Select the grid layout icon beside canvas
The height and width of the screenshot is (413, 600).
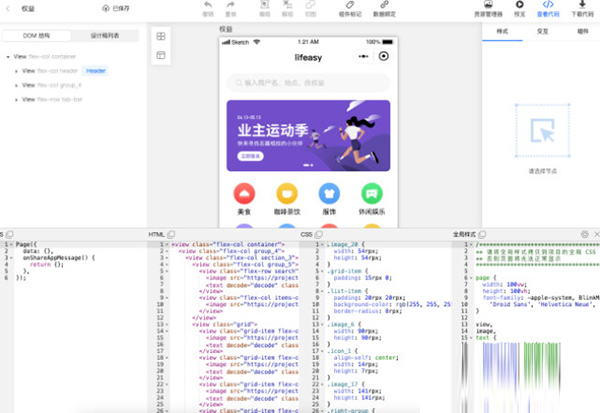click(x=161, y=36)
